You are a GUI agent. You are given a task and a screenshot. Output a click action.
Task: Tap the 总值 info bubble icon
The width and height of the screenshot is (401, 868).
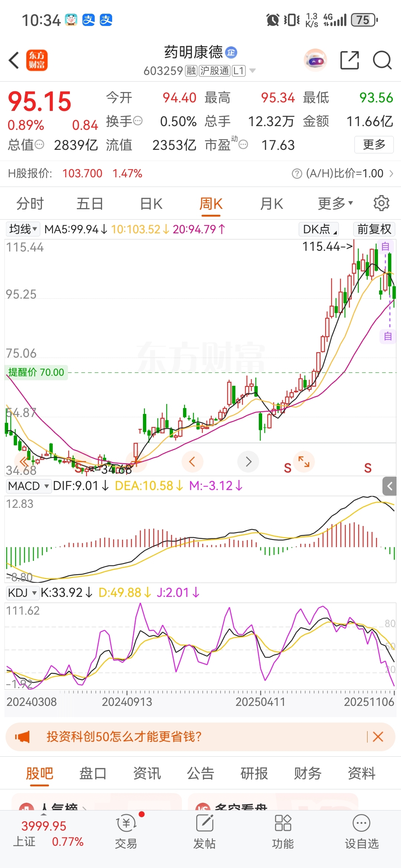[x=39, y=145]
